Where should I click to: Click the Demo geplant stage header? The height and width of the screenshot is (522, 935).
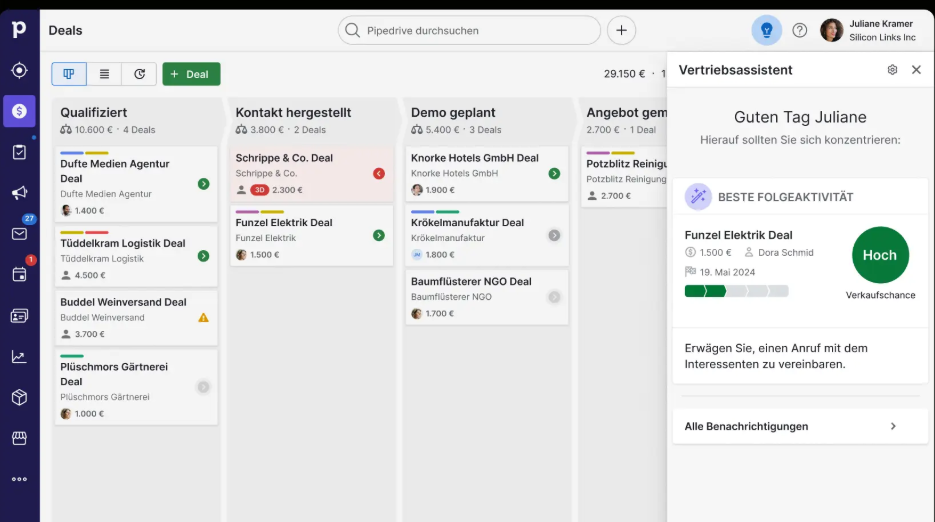point(487,120)
